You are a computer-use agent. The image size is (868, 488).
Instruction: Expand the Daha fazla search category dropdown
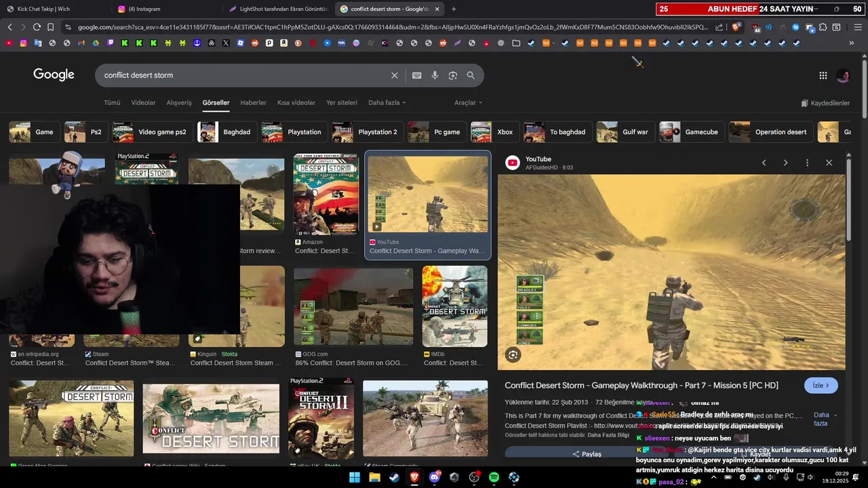point(387,103)
